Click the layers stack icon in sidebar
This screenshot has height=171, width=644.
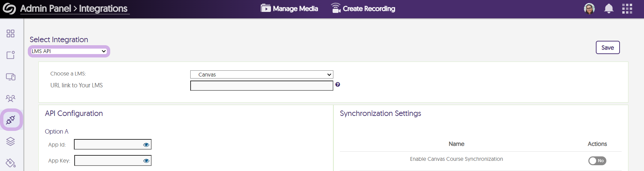point(11,141)
